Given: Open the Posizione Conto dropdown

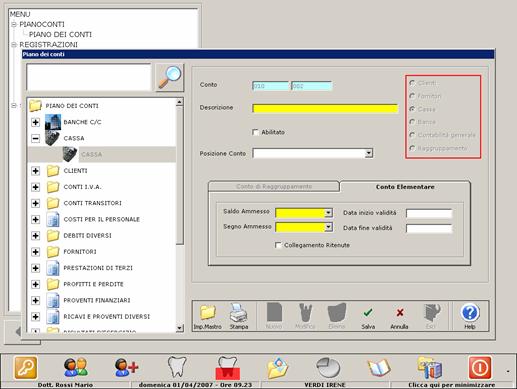Looking at the screenshot, I should click(x=369, y=153).
